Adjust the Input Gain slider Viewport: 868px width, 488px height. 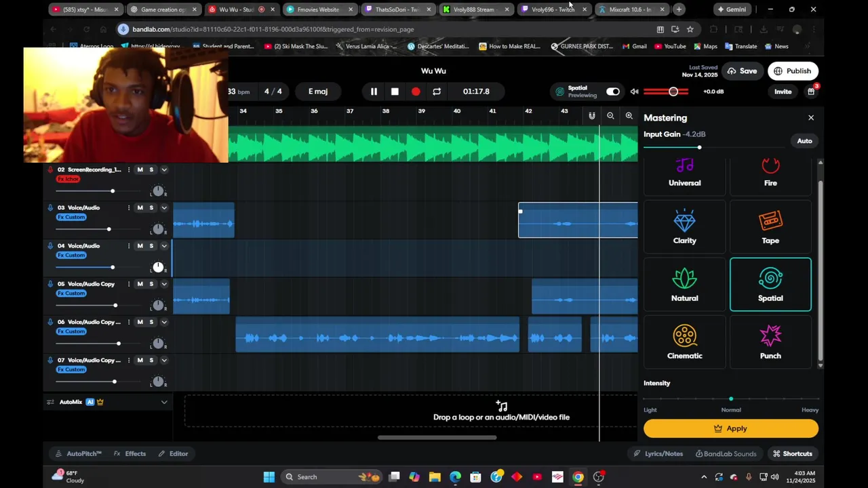(x=699, y=147)
